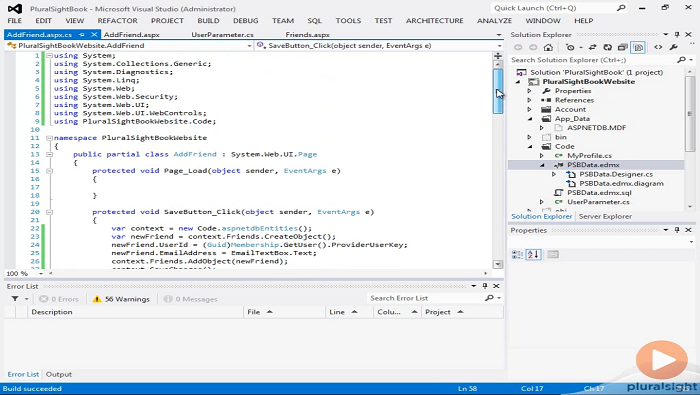Click the Solution Explorer Back arrow
The height and width of the screenshot is (395, 700).
(x=518, y=47)
